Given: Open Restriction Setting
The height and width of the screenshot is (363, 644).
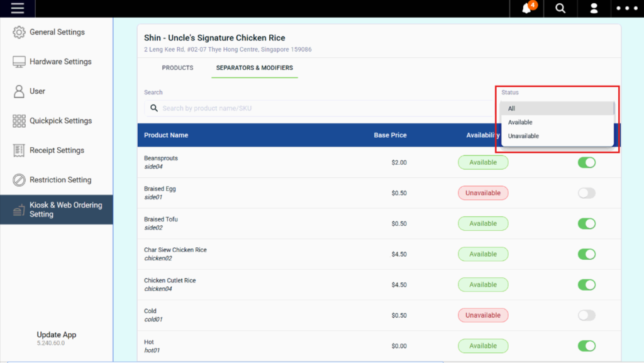Looking at the screenshot, I should pos(57,180).
